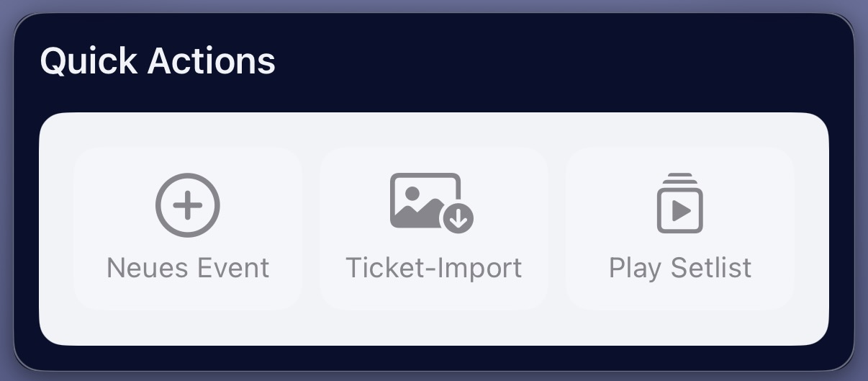The height and width of the screenshot is (381, 868).
Task: Click the light container gap between Neues Event and Ticket-Import
Action: [311, 228]
